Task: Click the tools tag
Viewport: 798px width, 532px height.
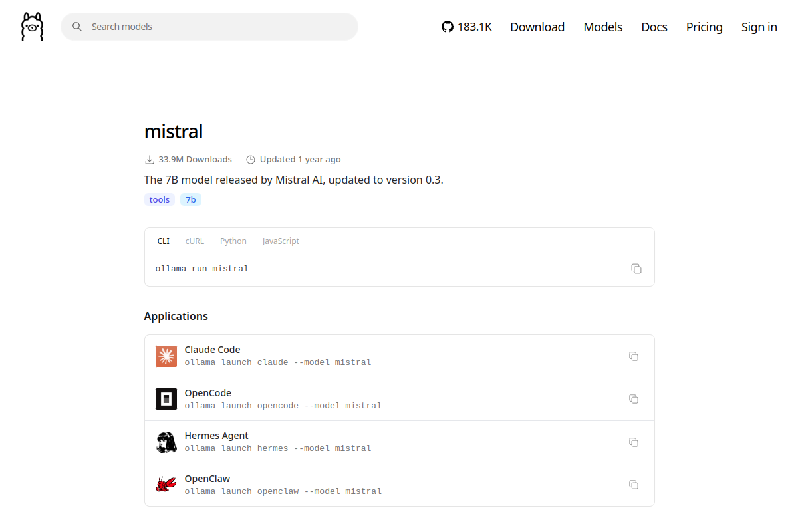Action: point(160,199)
